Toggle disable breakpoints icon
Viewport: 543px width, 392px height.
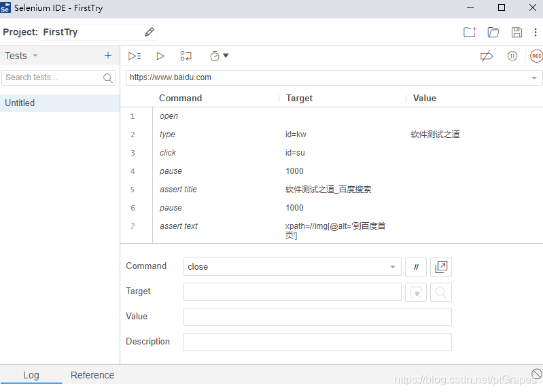[487, 56]
